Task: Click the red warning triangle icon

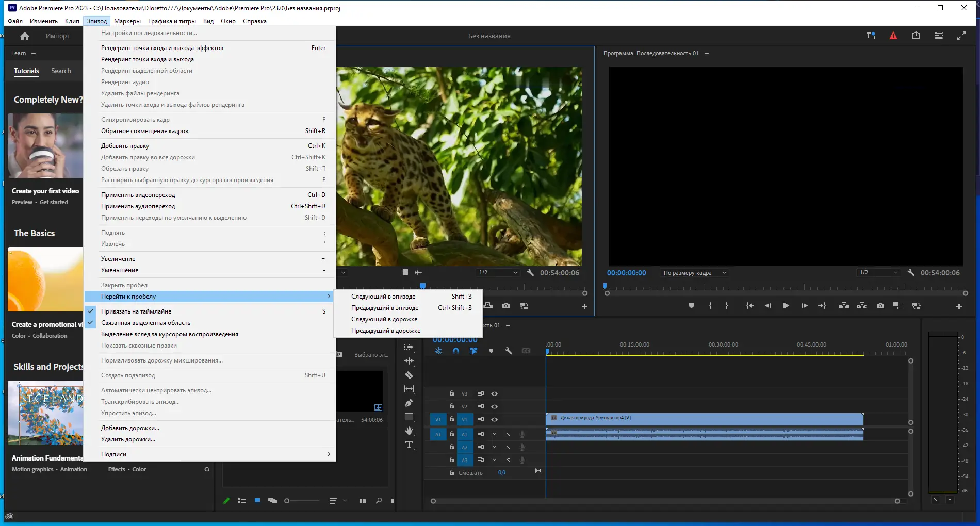Action: tap(893, 36)
